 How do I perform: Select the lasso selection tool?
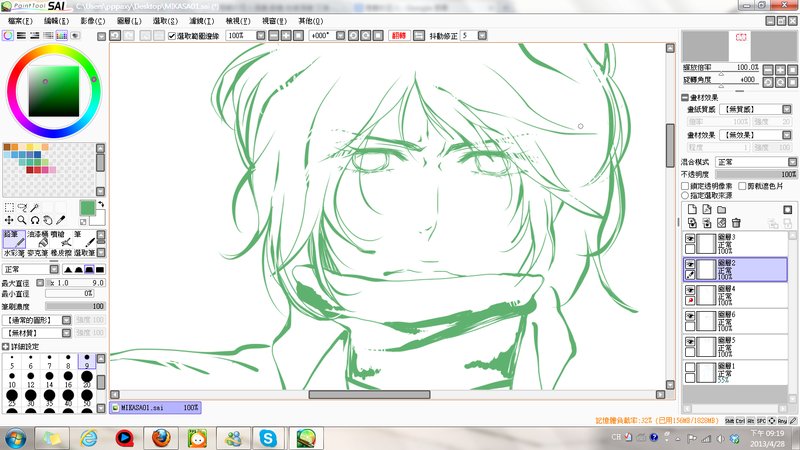tap(22, 207)
